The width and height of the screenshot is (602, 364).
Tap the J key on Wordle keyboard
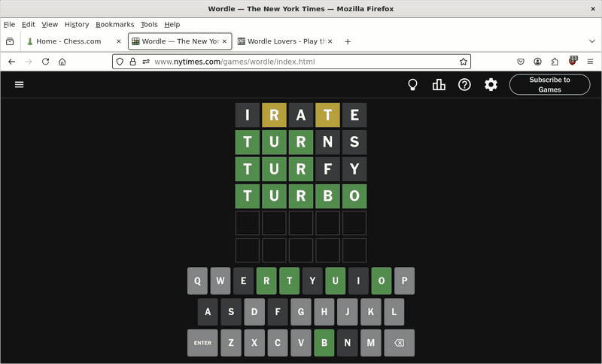click(348, 312)
